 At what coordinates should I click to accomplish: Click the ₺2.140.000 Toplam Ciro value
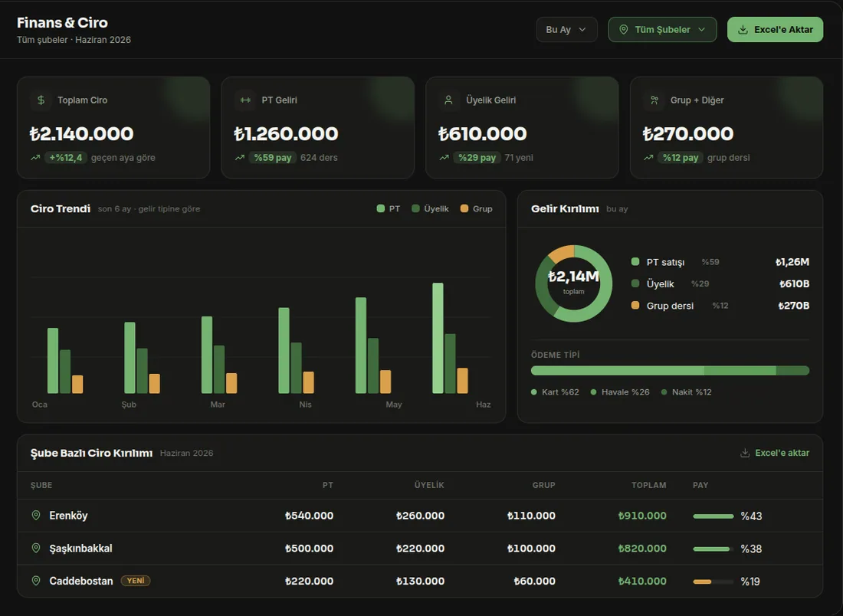(x=82, y=134)
